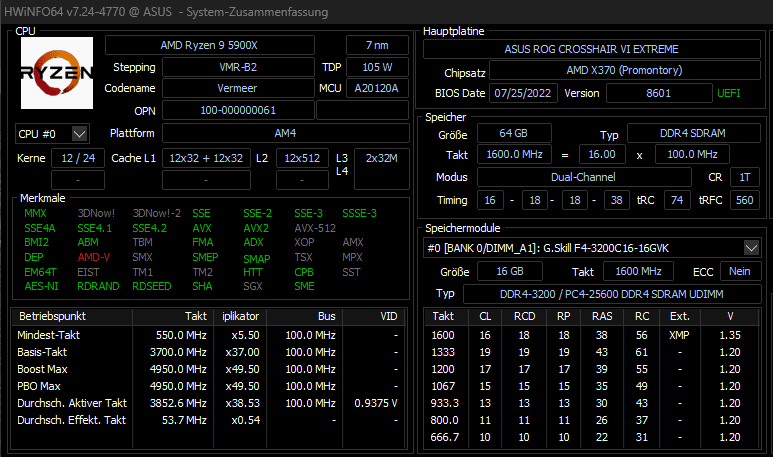The width and height of the screenshot is (773, 457).
Task: Click the Bus column header in CPU table
Action: [x=305, y=316]
